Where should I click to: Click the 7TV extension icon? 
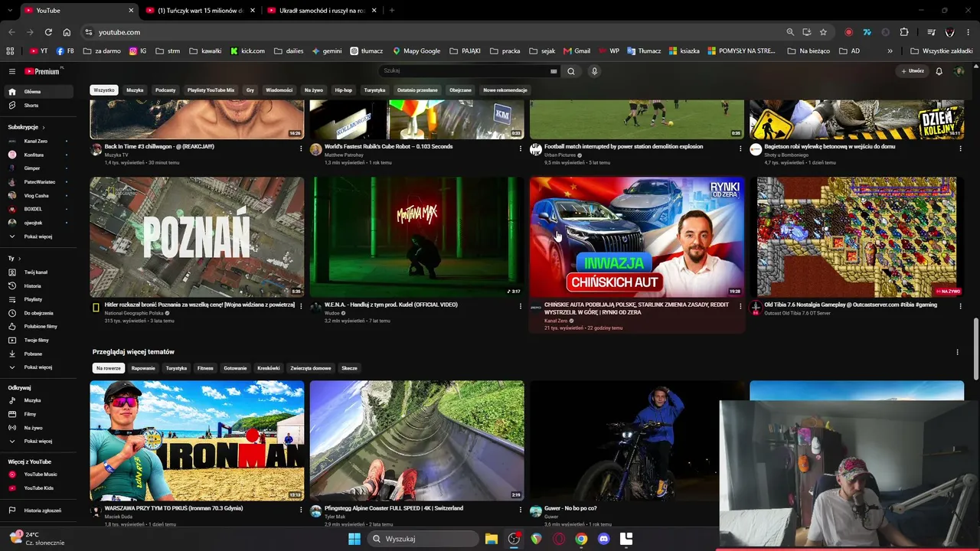(x=867, y=32)
